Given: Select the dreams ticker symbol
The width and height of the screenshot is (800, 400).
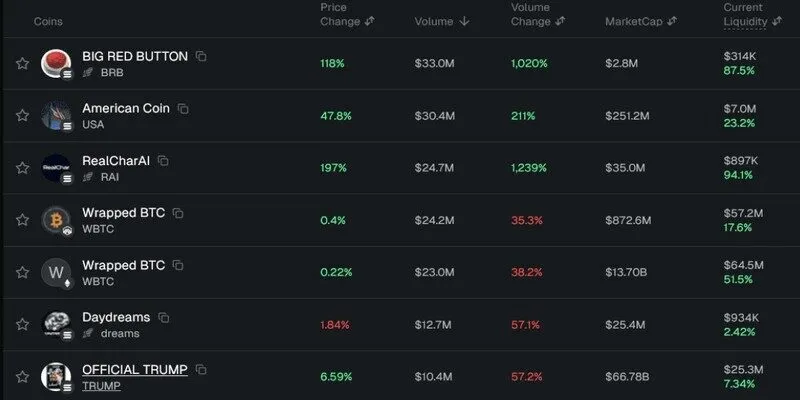Looking at the screenshot, I should (120, 334).
